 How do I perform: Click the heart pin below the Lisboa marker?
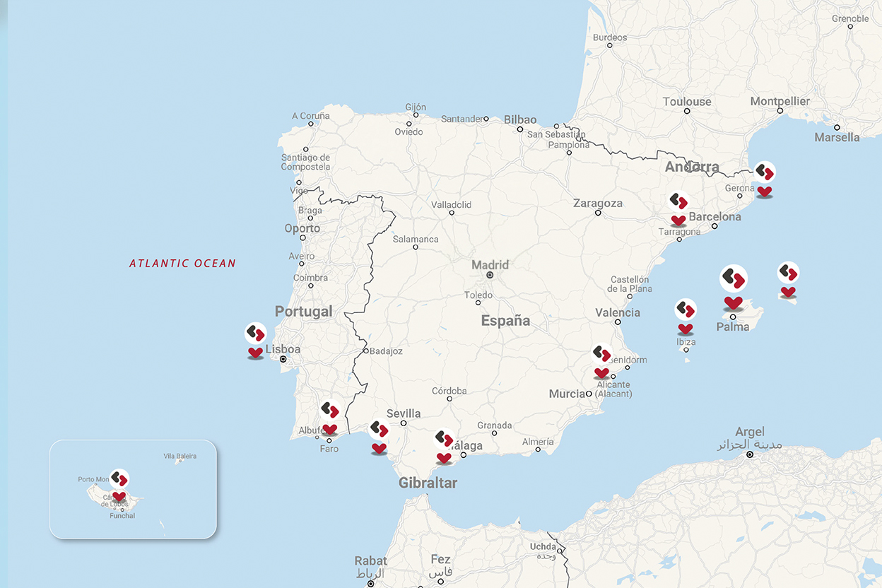coord(255,353)
